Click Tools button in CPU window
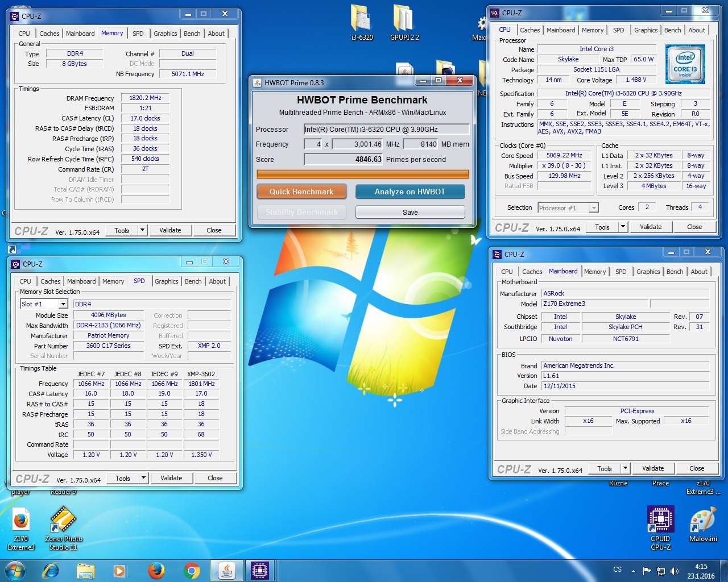This screenshot has width=728, height=582. [602, 227]
